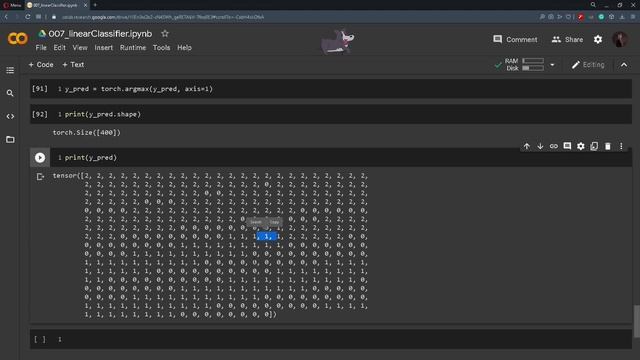
Task: Go back with the browser back arrow
Action: click(6, 17)
